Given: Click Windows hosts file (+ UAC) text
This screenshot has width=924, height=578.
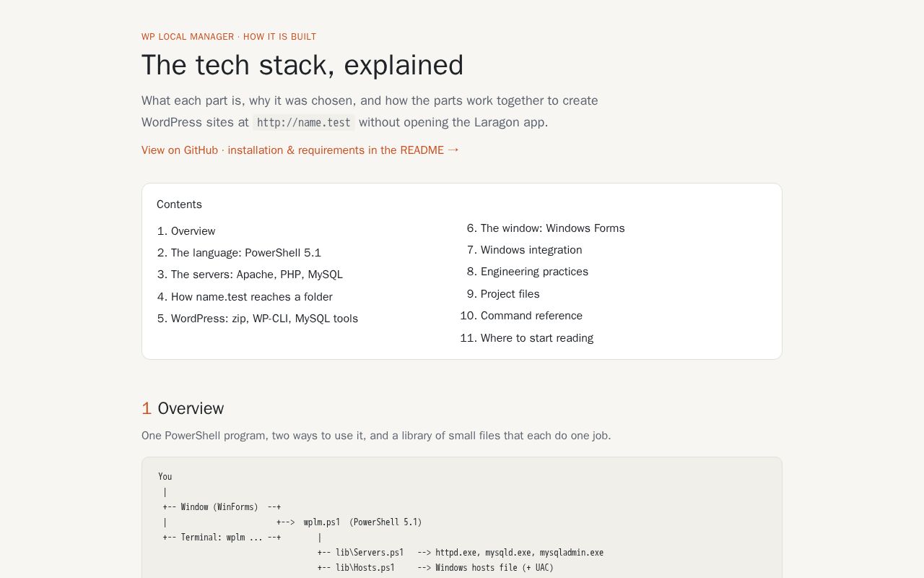Looking at the screenshot, I should click(494, 568).
